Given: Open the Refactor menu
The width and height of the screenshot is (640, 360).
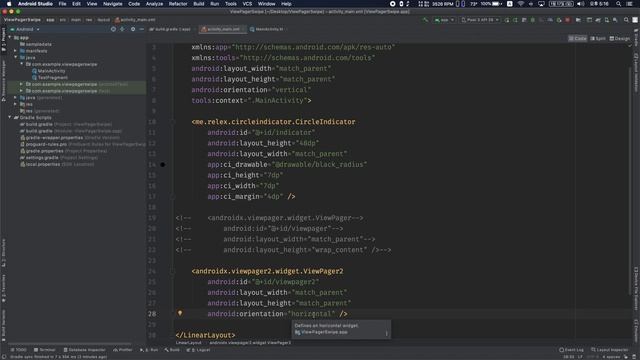Looking at the screenshot, I should (x=178, y=4).
